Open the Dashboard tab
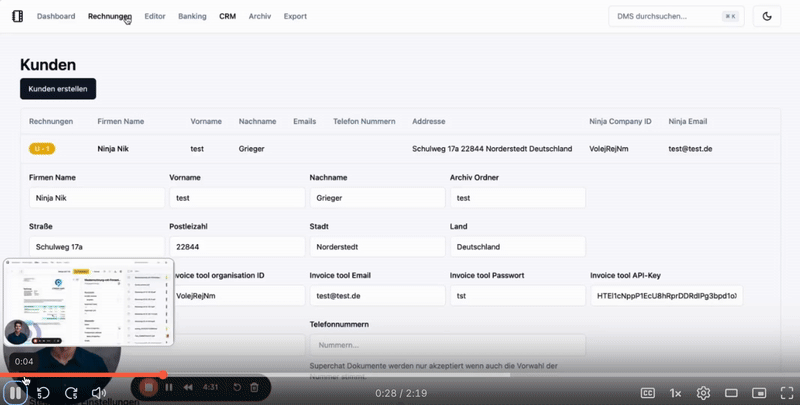The width and height of the screenshot is (800, 405). pos(56,17)
